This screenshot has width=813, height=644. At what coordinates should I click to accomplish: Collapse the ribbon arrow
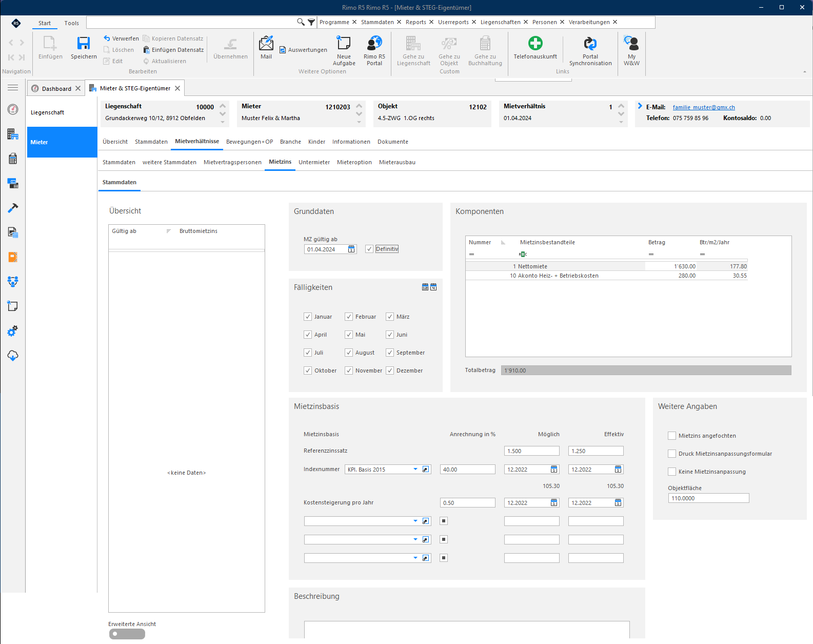(x=805, y=72)
